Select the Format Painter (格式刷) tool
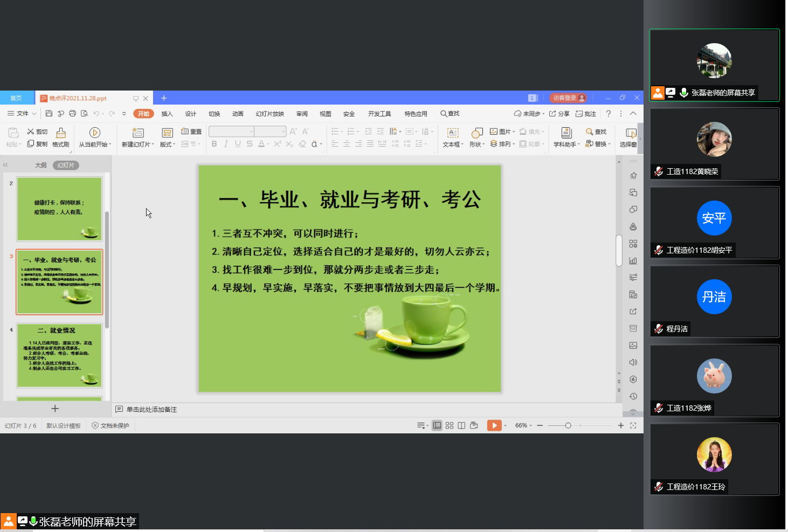Screen dimensions: 788x532 (x=61, y=137)
